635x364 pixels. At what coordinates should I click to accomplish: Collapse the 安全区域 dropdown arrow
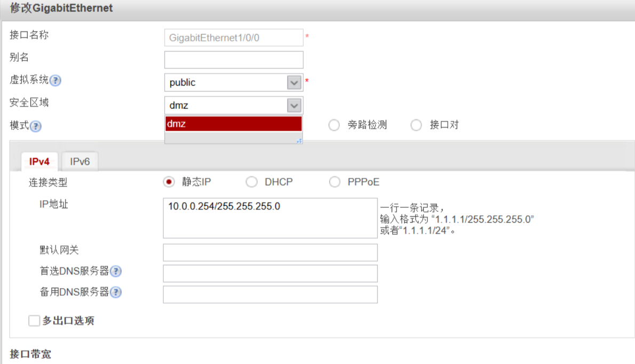click(294, 106)
